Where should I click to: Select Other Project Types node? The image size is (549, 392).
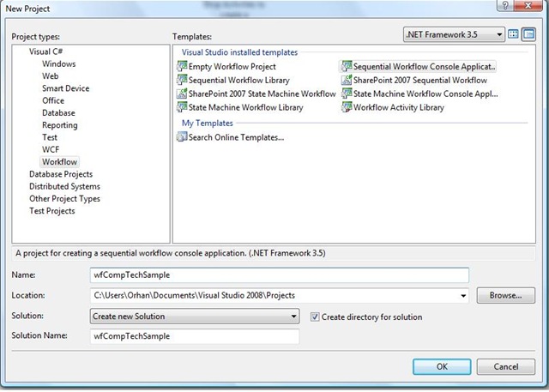click(x=65, y=198)
